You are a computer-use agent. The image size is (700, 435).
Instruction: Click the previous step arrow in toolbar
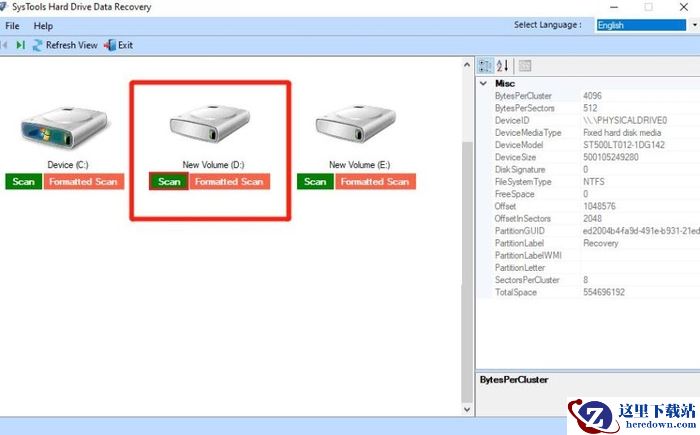coord(4,45)
